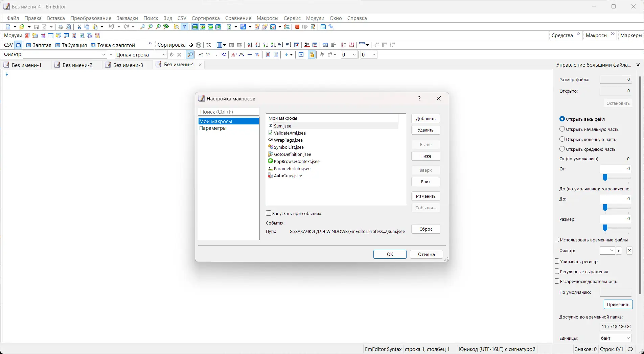Select 'Открыть начальную часть' radio button
This screenshot has height=354, width=644.
click(562, 129)
